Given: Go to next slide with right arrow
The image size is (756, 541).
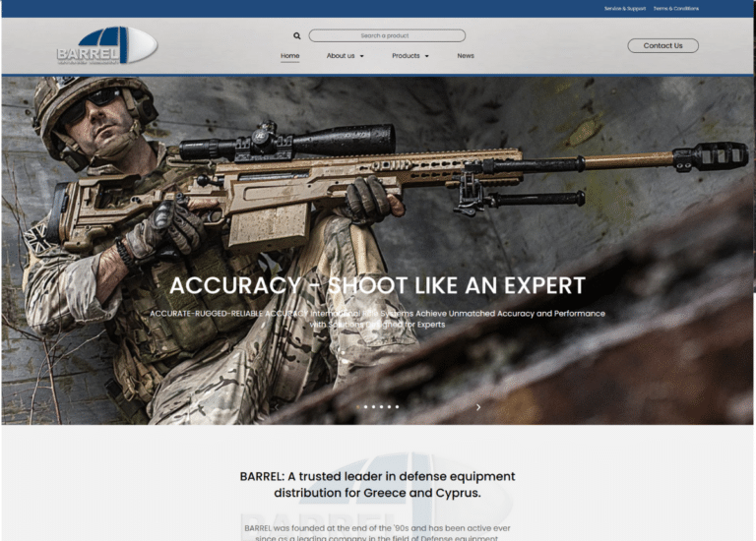Looking at the screenshot, I should (478, 406).
